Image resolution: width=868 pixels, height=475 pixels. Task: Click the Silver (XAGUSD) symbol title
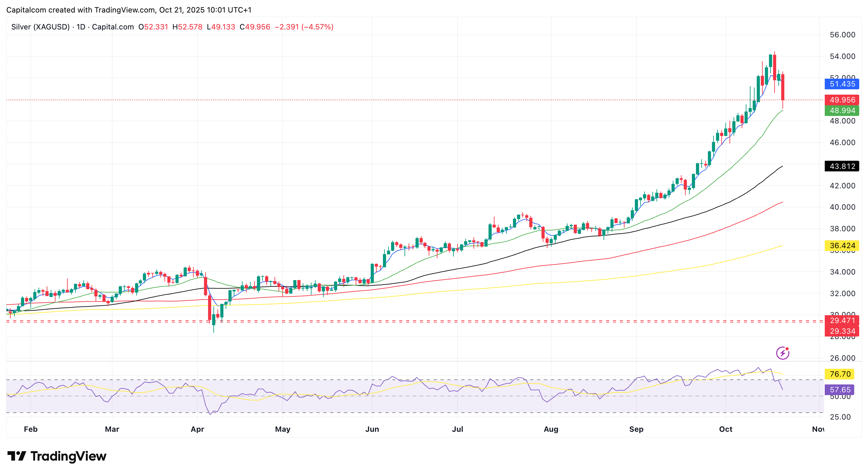click(40, 27)
